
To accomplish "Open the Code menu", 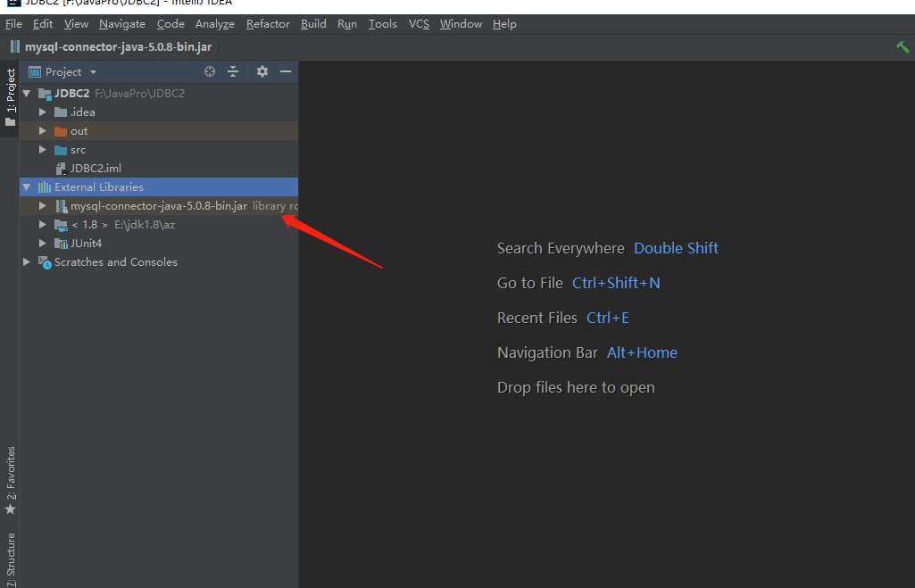I will (171, 24).
